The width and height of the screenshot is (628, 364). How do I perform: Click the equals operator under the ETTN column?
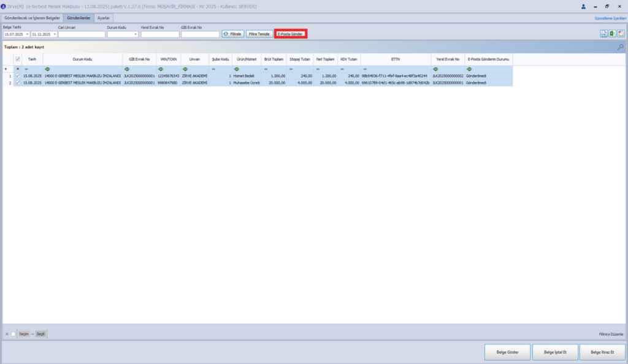364,69
